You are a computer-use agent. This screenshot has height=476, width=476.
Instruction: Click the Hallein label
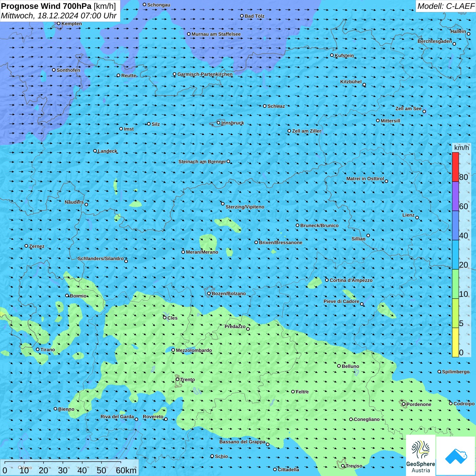click(x=458, y=31)
